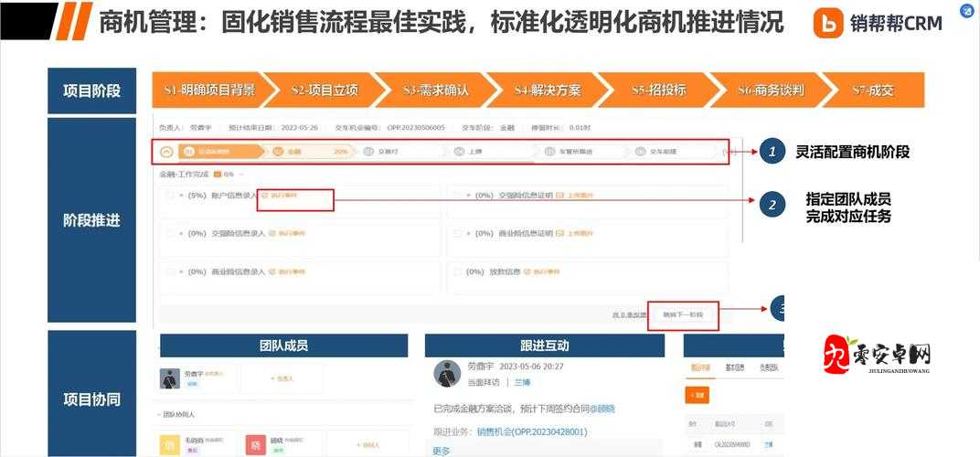Tick the 商业险信息证明 checkbox
Image resolution: width=980 pixels, height=457 pixels.
(457, 233)
